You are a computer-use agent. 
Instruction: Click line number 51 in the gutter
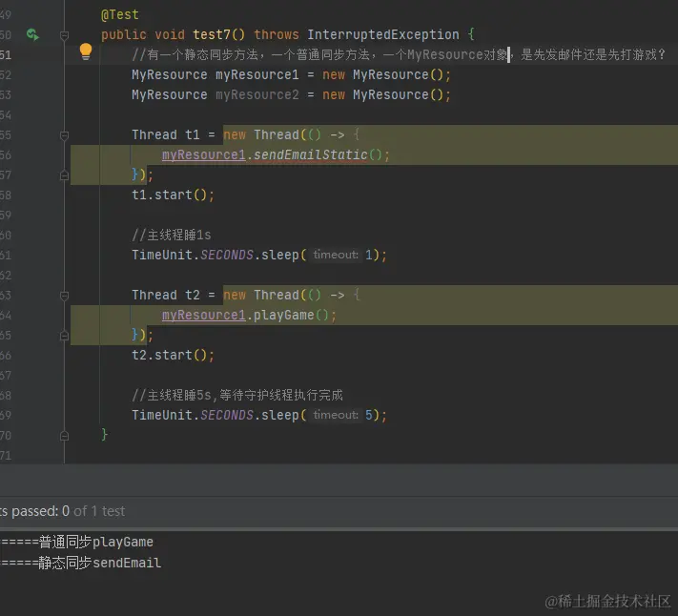(6, 55)
